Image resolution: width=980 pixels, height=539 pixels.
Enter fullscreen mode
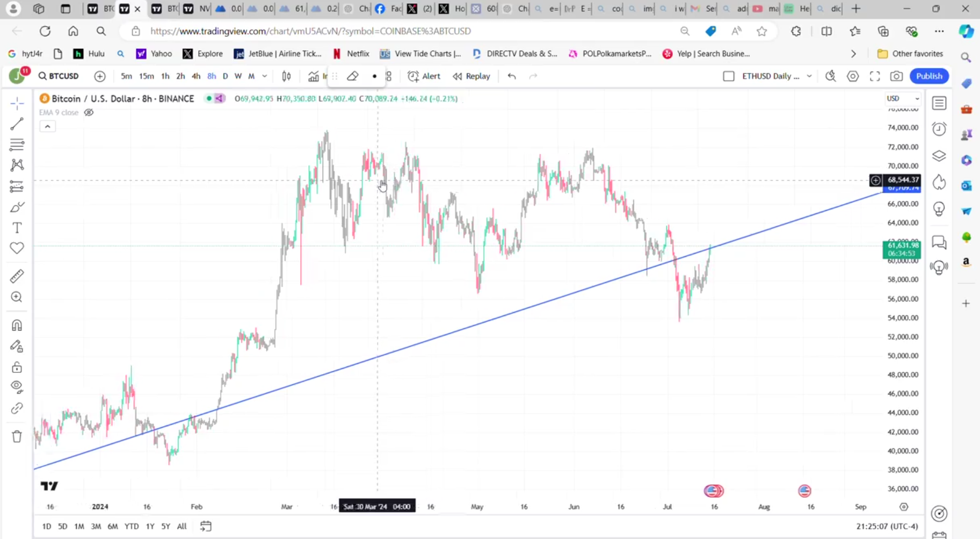pyautogui.click(x=875, y=76)
